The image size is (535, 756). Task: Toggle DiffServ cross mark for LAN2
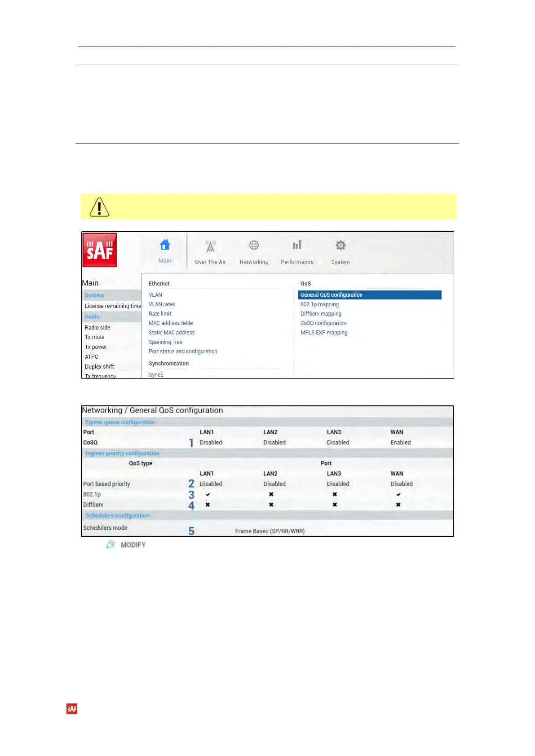click(x=271, y=505)
